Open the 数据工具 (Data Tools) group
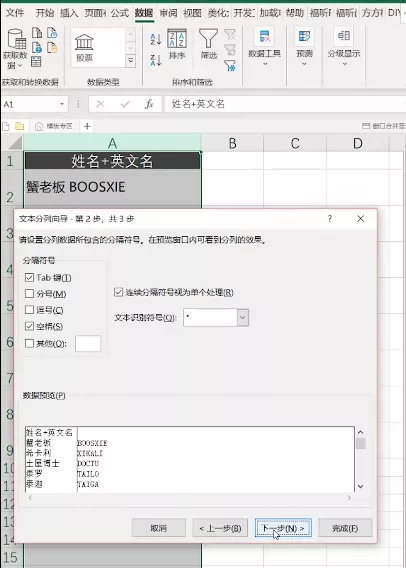 pyautogui.click(x=264, y=47)
